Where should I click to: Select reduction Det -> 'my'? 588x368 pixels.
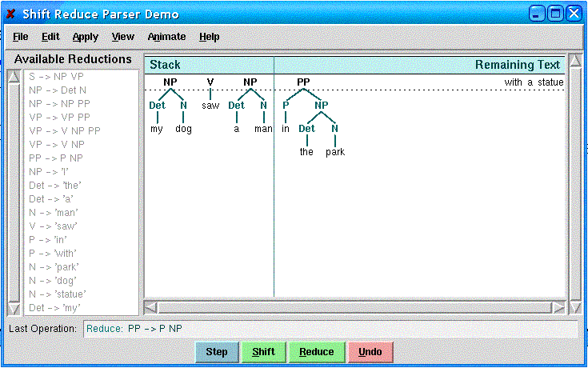pyautogui.click(x=54, y=308)
